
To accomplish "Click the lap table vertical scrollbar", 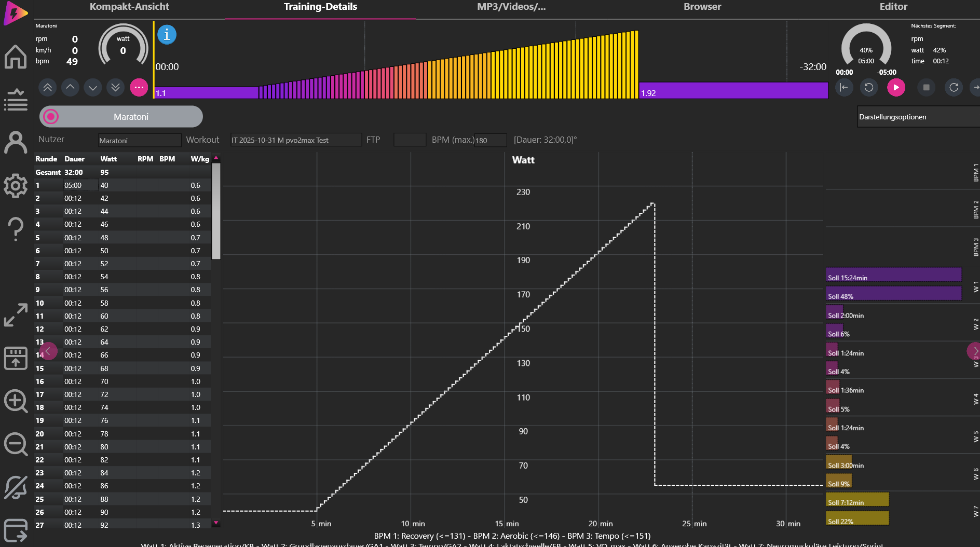I will pos(216,211).
